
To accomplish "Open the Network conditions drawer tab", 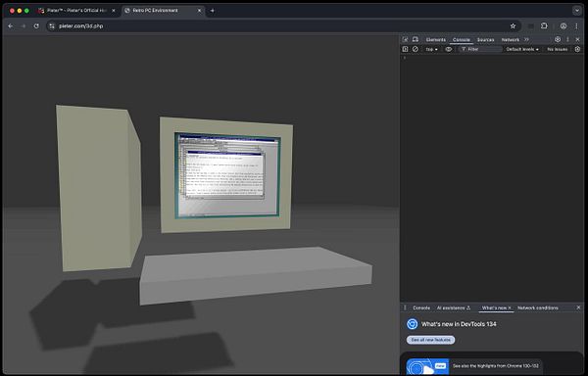I will [x=538, y=307].
